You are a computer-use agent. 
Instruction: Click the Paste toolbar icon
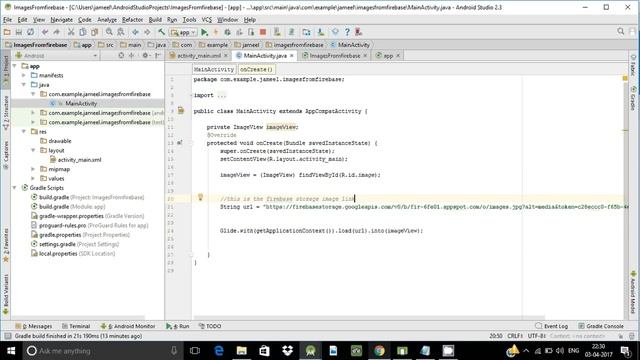pyautogui.click(x=94, y=32)
